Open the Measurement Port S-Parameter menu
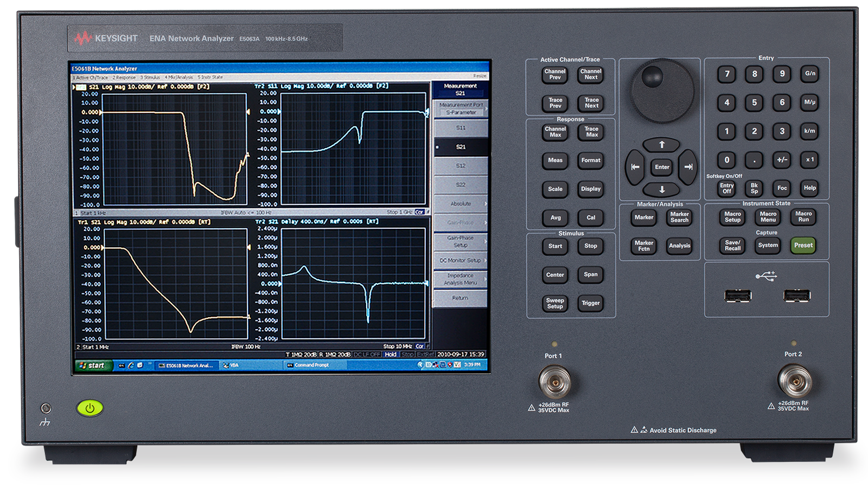 pyautogui.click(x=460, y=109)
